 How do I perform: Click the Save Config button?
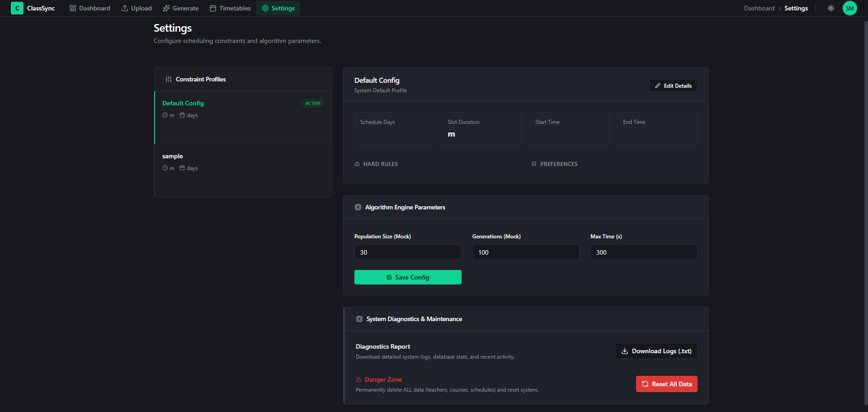click(x=408, y=277)
